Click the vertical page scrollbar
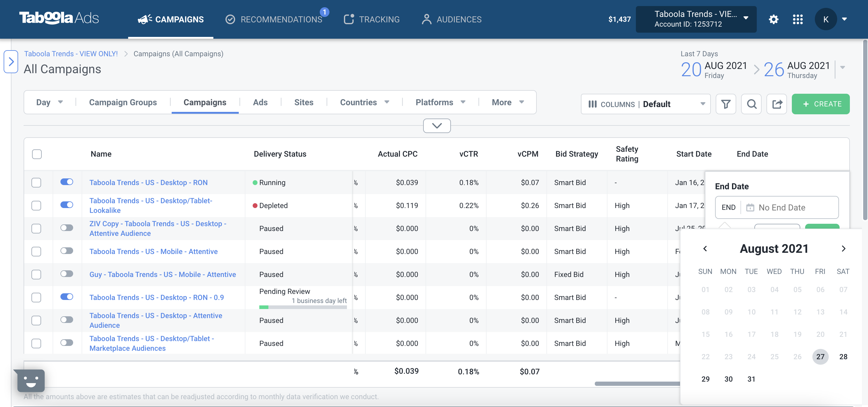 click(x=865, y=130)
